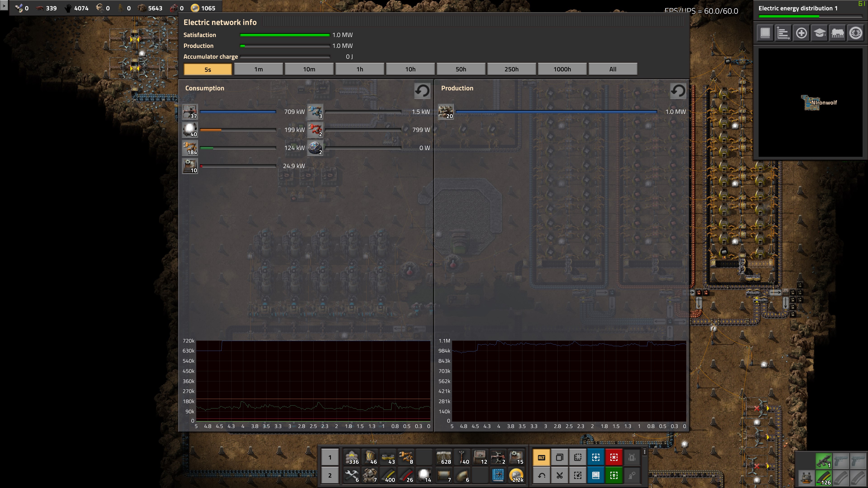Viewport: 868px width, 488px height.
Task: Select landfill item with count 336 in quickbar
Action: coord(352,457)
